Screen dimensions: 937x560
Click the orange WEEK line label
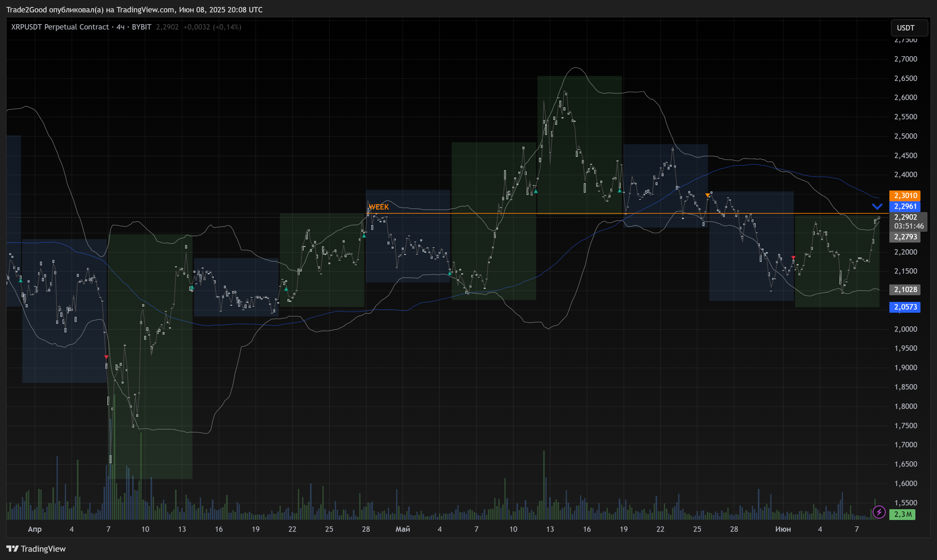[x=378, y=207]
